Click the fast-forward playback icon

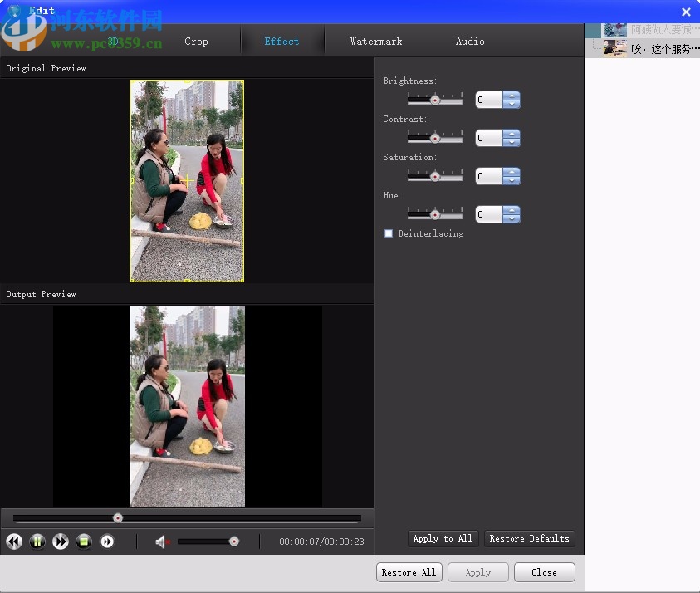(x=60, y=542)
